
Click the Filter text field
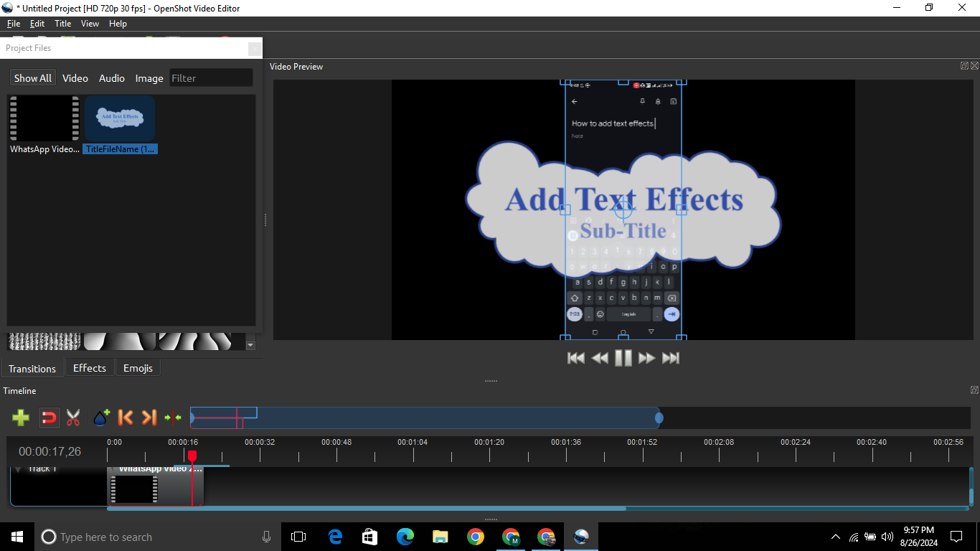(212, 78)
